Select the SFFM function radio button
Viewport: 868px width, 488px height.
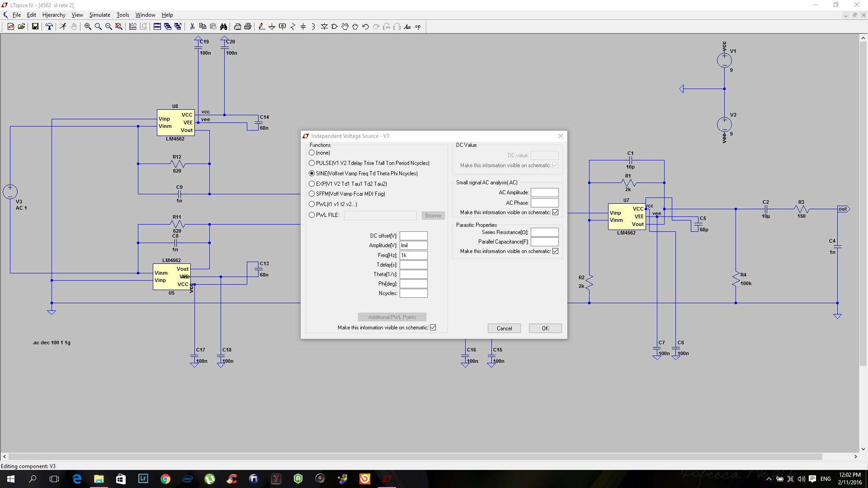(x=312, y=194)
